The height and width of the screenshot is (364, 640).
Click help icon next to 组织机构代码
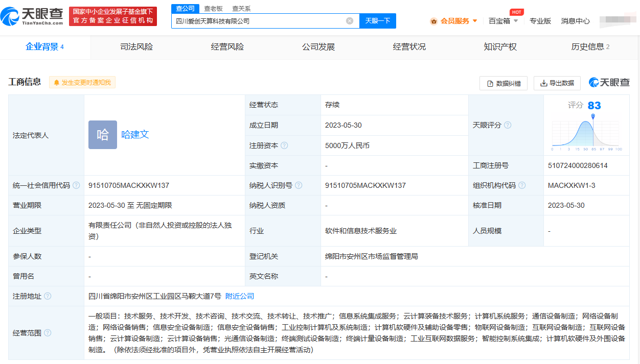pos(522,185)
